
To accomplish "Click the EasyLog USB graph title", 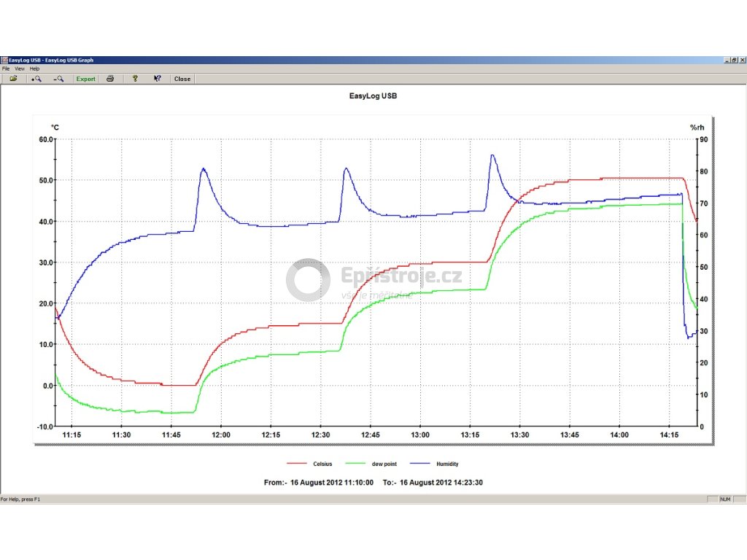I will coord(373,96).
